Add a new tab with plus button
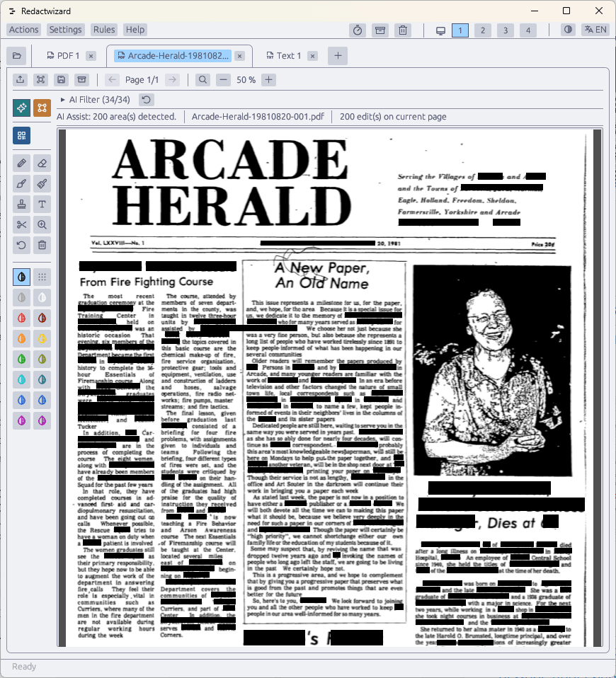This screenshot has height=678, width=616. pos(338,56)
